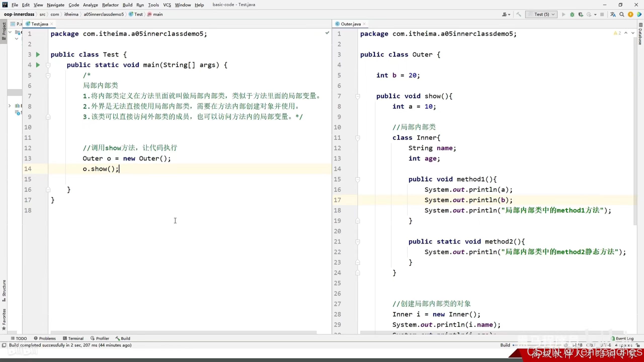Click the Debug bug icon in toolbar
The height and width of the screenshot is (362, 644).
(572, 15)
